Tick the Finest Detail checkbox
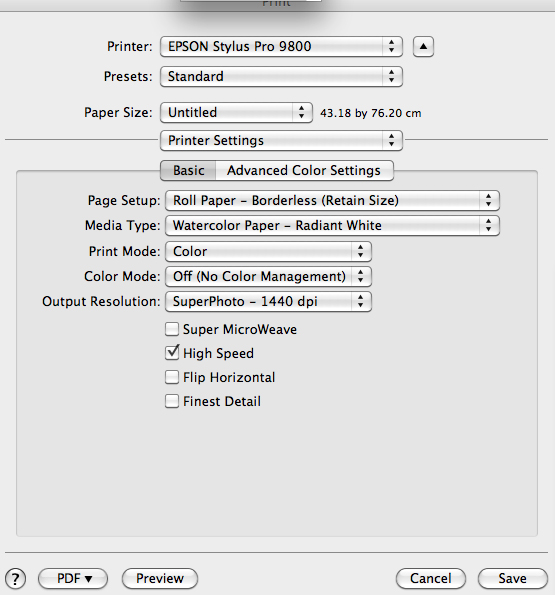Viewport: 555px width, 595px height. coord(172,401)
